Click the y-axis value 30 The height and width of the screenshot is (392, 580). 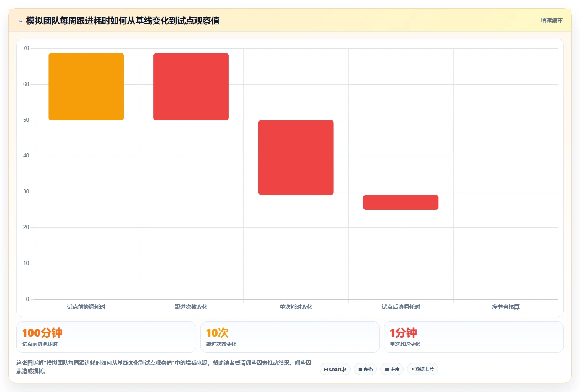tap(26, 192)
